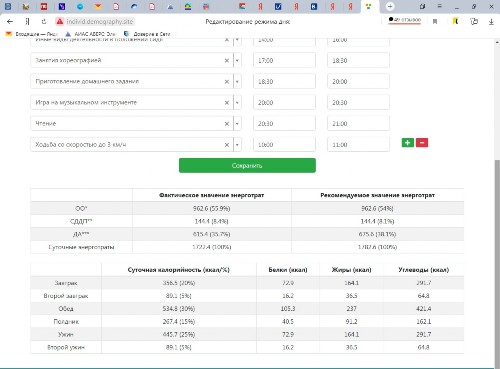
Task: Clear the Приготовление домашнего задания selection
Action: point(227,82)
